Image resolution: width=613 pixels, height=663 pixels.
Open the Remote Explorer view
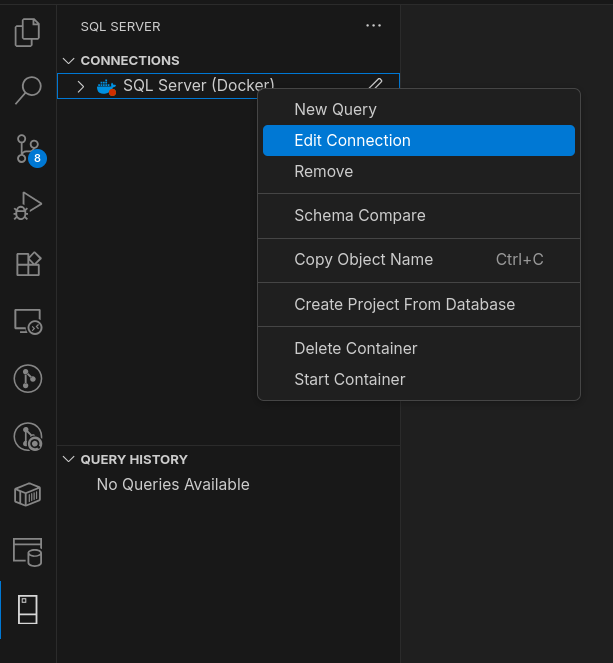pyautogui.click(x=28, y=321)
